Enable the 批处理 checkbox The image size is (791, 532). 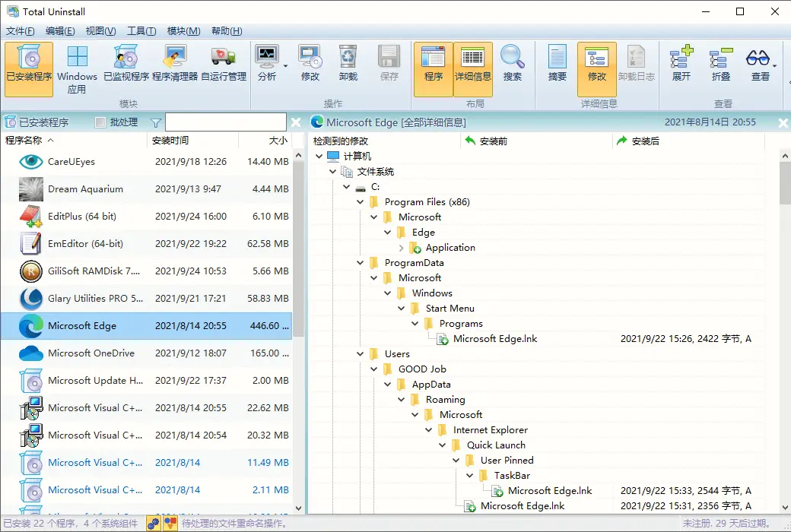(100, 122)
